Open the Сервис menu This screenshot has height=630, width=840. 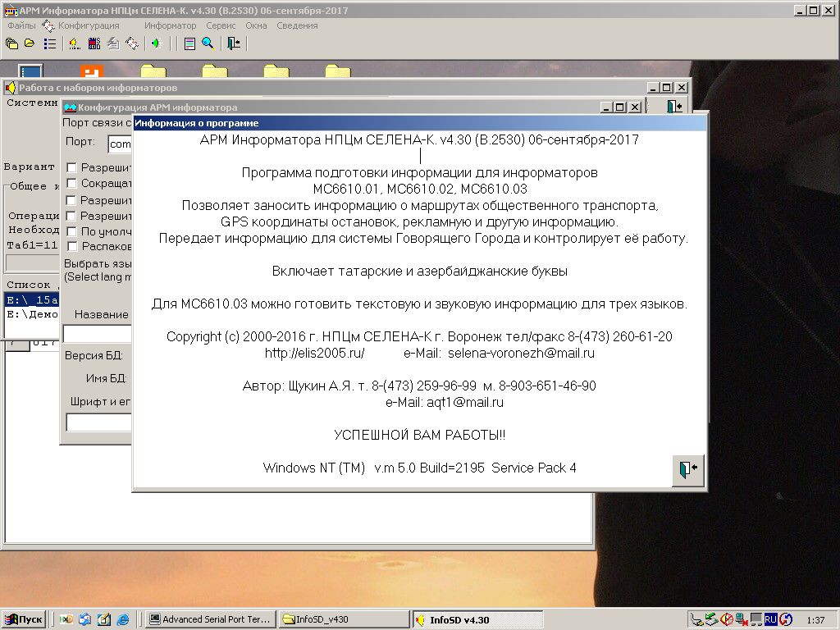pos(221,25)
